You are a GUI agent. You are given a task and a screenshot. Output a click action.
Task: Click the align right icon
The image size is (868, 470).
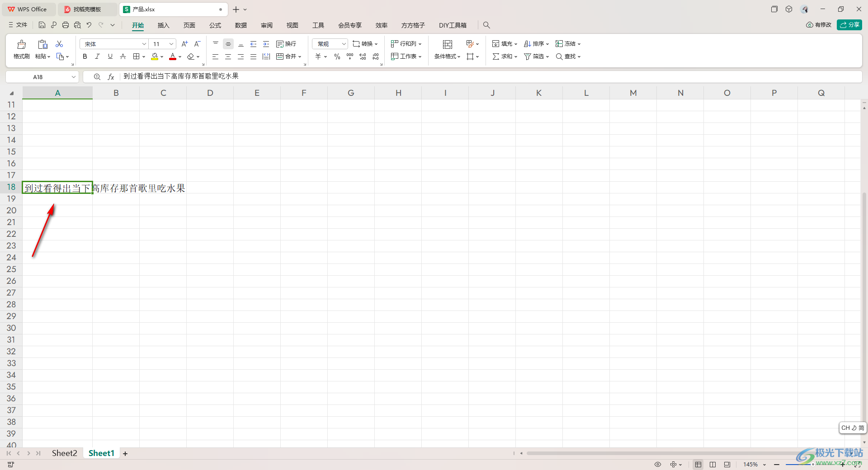241,56
